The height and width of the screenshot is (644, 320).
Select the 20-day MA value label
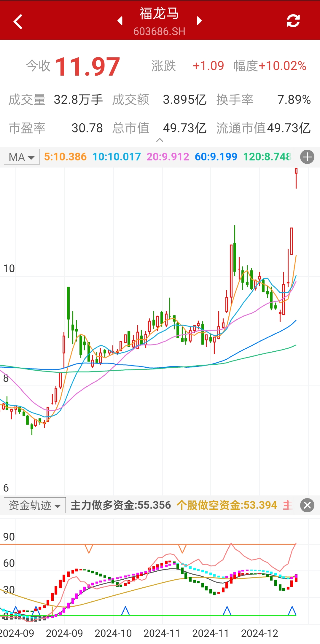[x=168, y=157]
